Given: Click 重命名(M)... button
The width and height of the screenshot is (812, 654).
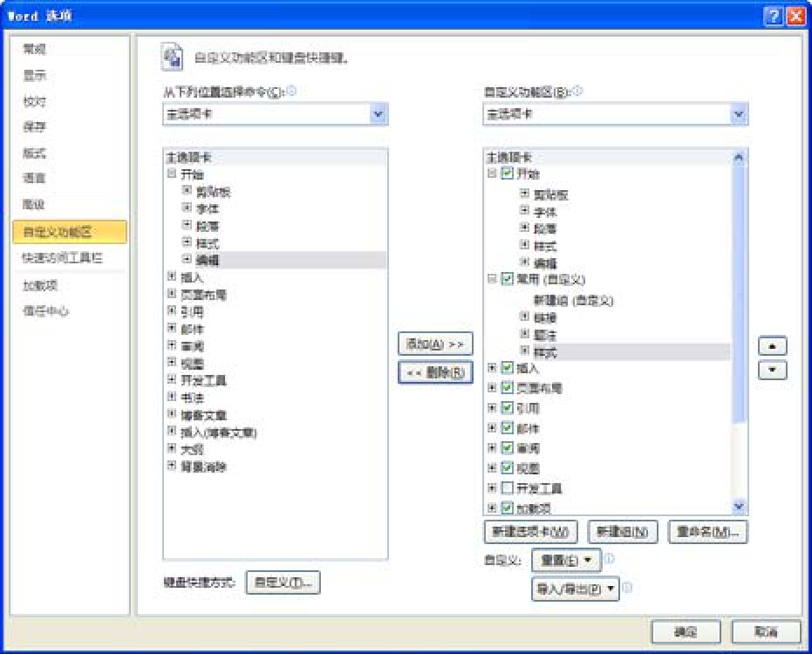Looking at the screenshot, I should tap(708, 532).
